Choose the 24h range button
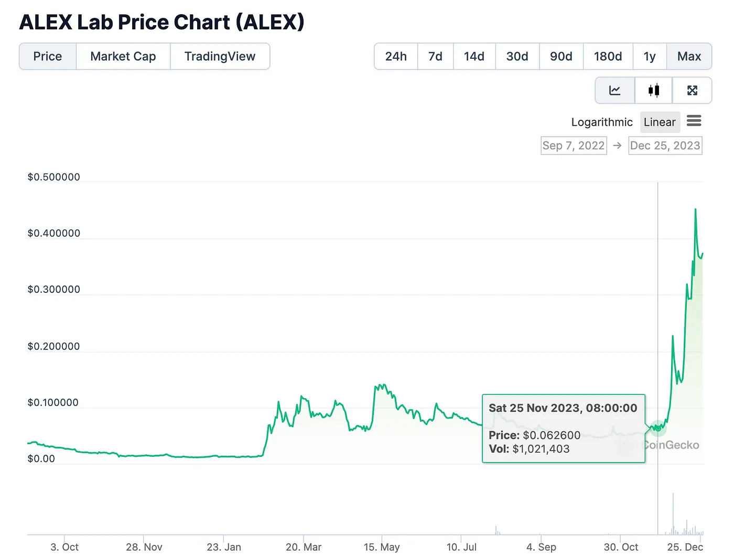The image size is (734, 560). [x=396, y=57]
